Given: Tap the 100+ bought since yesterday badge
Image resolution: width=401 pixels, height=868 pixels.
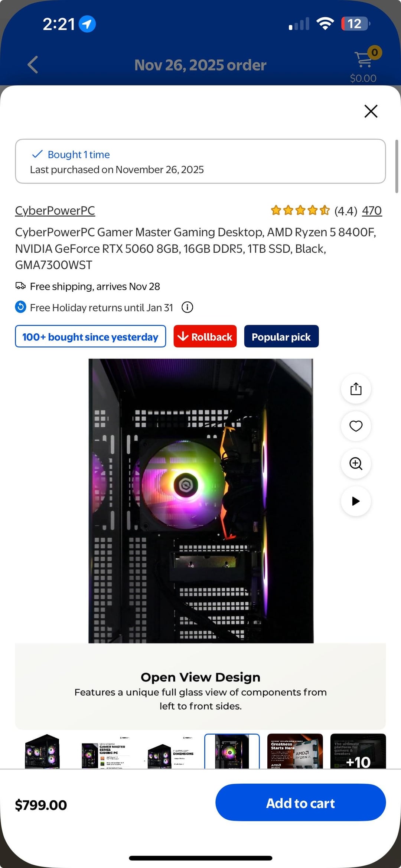Looking at the screenshot, I should coord(90,336).
